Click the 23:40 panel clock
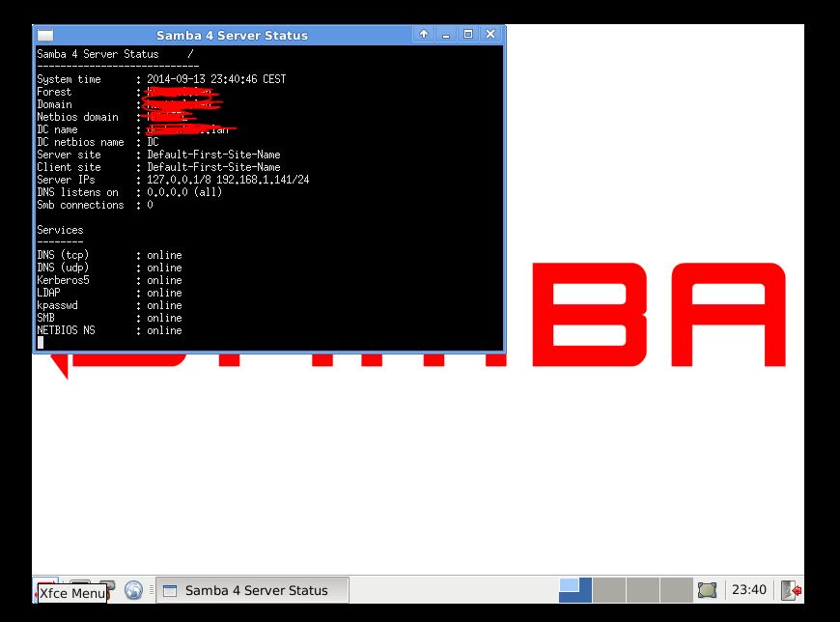 (749, 590)
